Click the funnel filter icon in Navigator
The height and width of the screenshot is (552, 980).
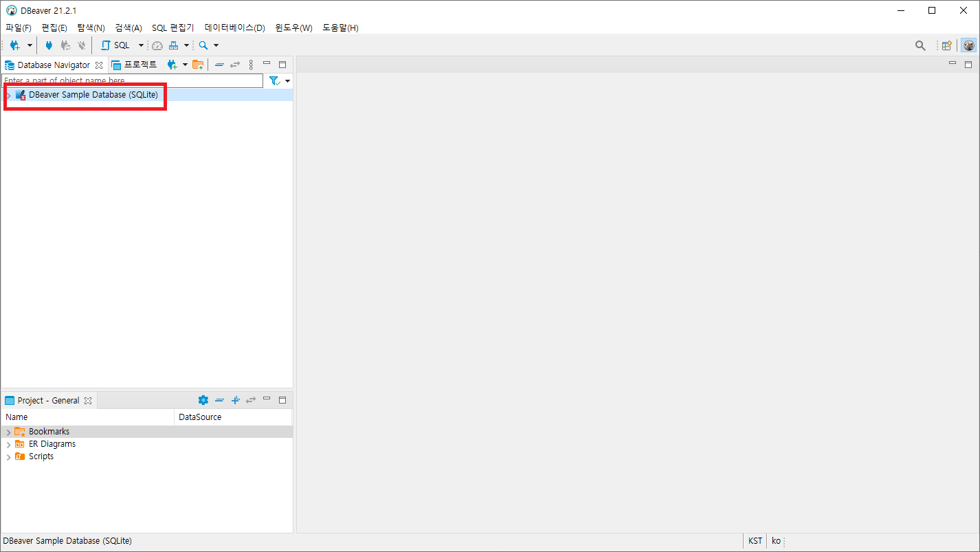275,81
